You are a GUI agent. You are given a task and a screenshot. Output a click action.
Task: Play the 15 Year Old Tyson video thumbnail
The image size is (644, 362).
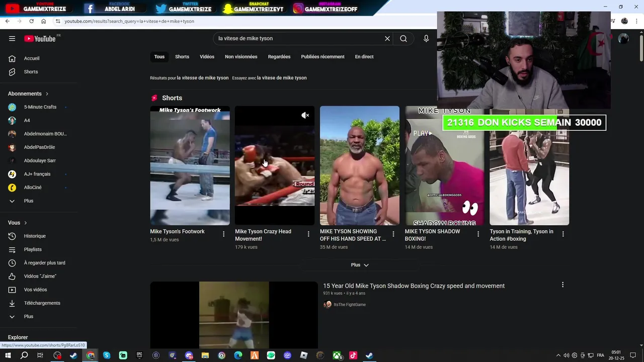(234, 315)
